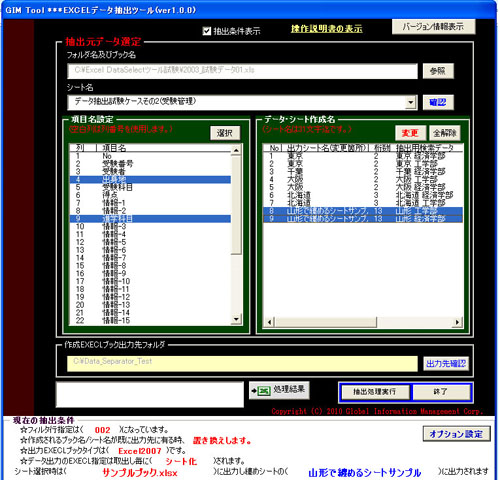The image size is (500, 480).
Task: Click the blue 確認 button
Action: (438, 102)
